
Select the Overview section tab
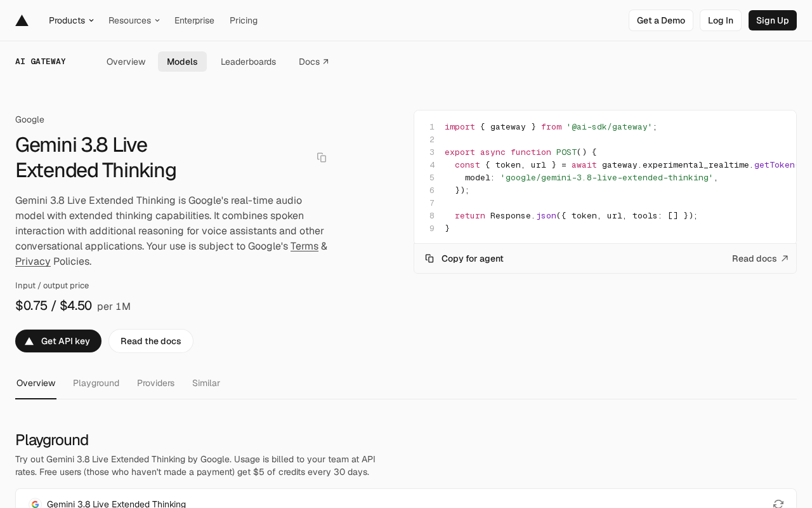[36, 383]
